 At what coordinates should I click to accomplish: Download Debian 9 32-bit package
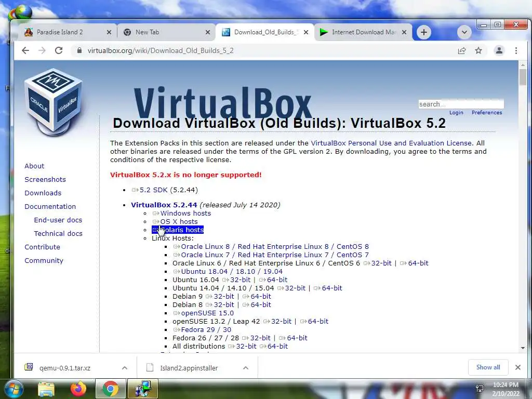coord(220,297)
